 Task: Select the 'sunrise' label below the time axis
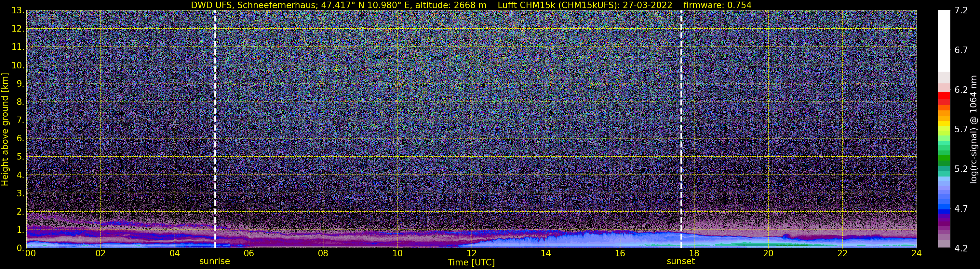click(x=215, y=262)
